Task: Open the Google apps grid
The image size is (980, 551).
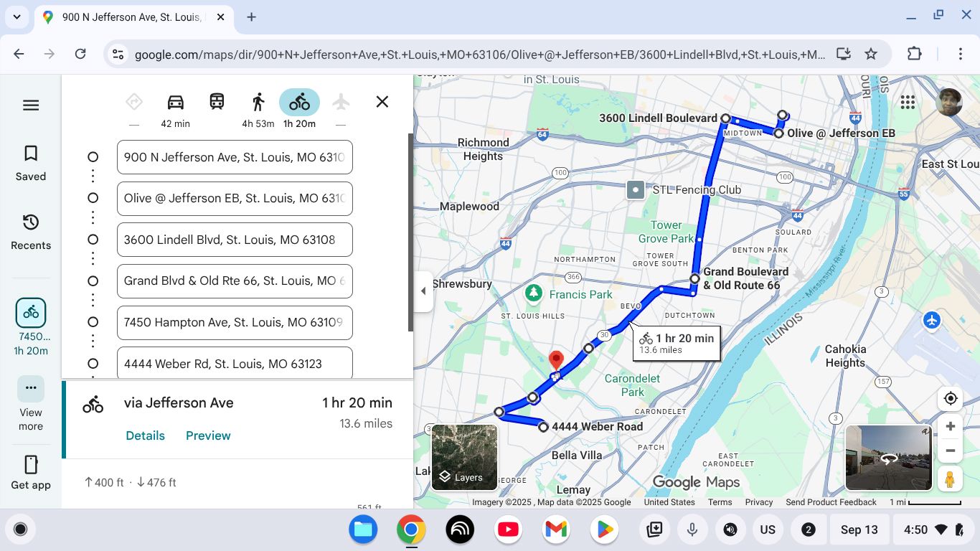Action: (908, 103)
